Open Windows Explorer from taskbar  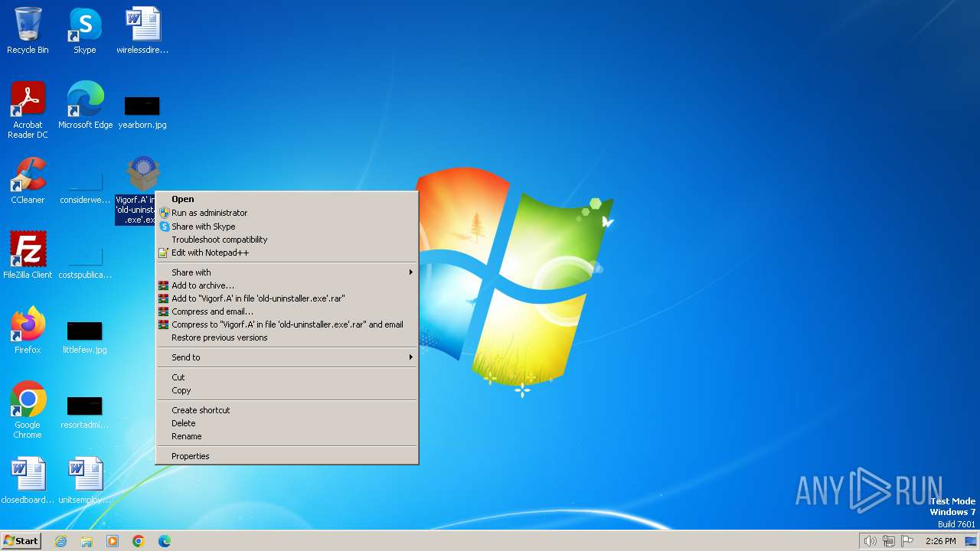87,541
